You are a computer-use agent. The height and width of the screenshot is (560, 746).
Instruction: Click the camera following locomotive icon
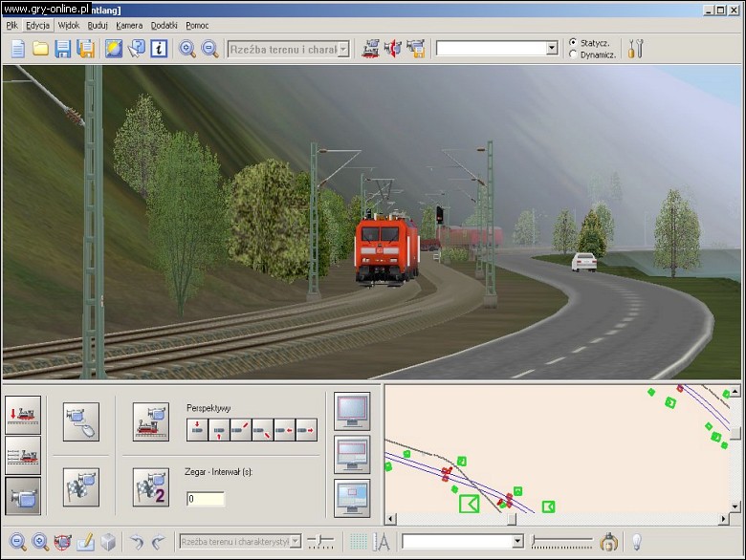[151, 421]
